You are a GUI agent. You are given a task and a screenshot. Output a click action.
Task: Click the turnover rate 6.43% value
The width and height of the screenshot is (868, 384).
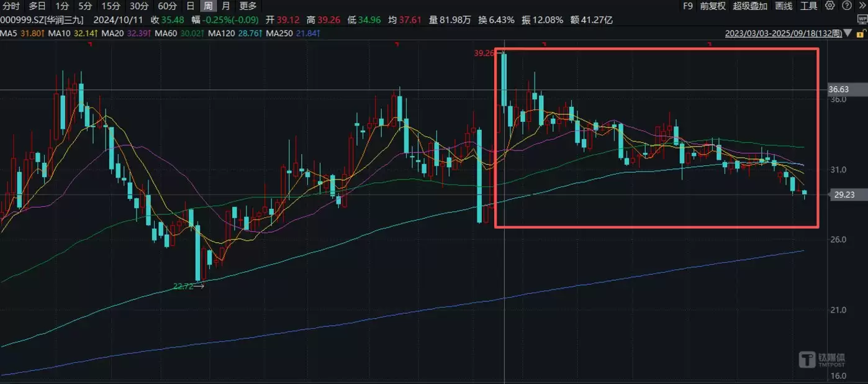(x=502, y=20)
